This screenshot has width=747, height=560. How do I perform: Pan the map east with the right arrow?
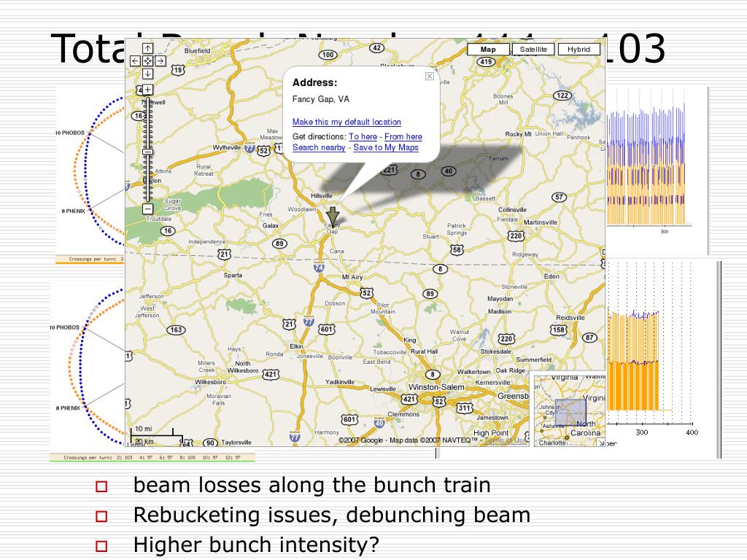(160, 61)
